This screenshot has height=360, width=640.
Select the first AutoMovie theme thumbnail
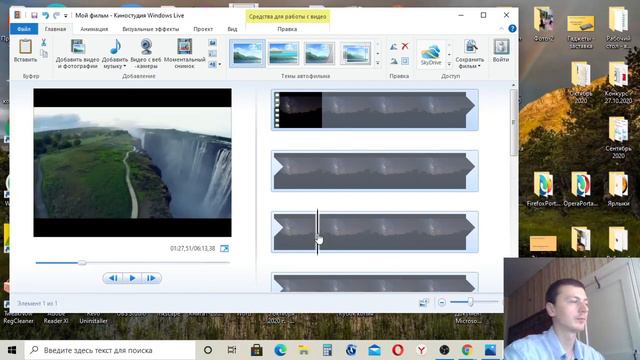247,53
